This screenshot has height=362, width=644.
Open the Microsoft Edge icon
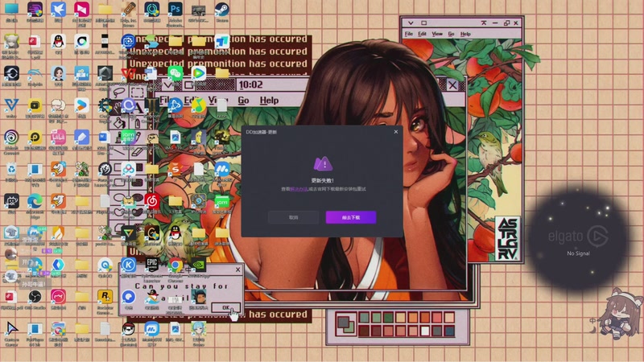pyautogui.click(x=35, y=201)
